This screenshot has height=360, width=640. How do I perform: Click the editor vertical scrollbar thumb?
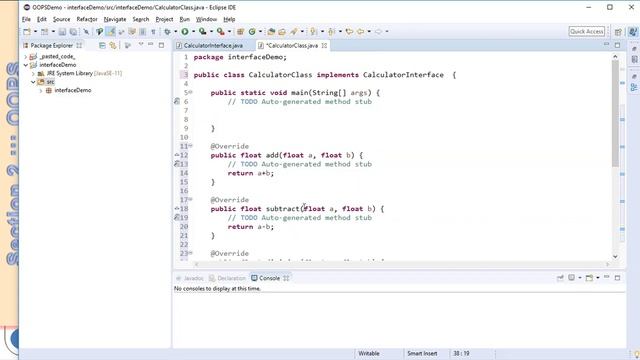pyautogui.click(x=616, y=113)
